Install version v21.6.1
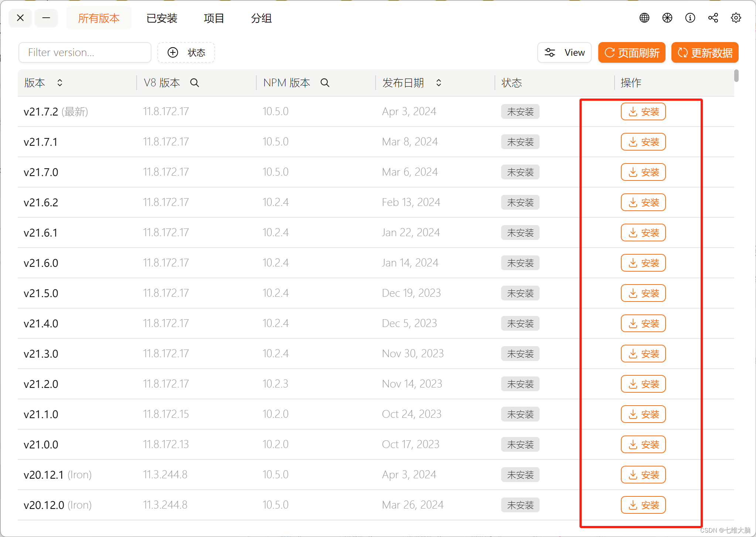756x537 pixels. pos(643,233)
